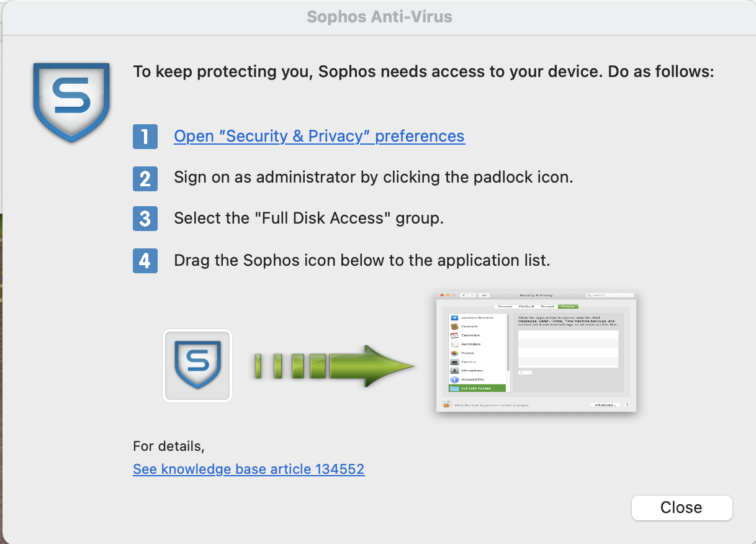
Task: Click the search field in the illustration
Action: [x=610, y=295]
